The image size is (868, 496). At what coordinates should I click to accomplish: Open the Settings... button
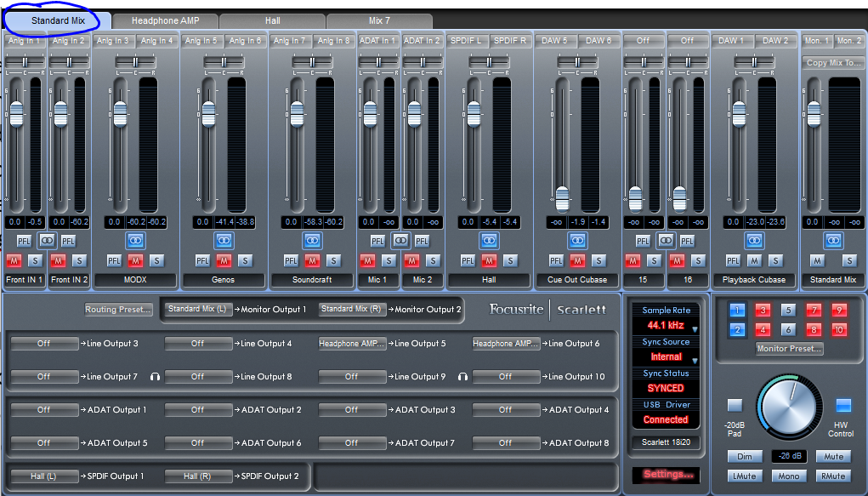(667, 475)
